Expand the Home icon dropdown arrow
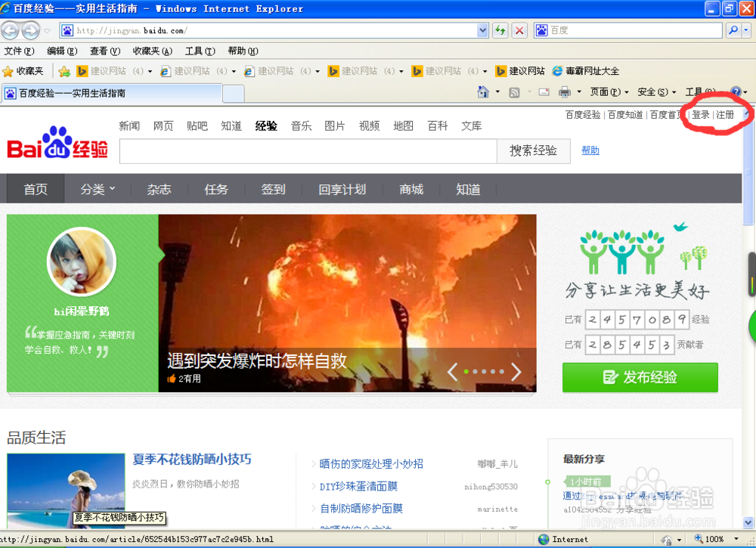 (x=497, y=91)
